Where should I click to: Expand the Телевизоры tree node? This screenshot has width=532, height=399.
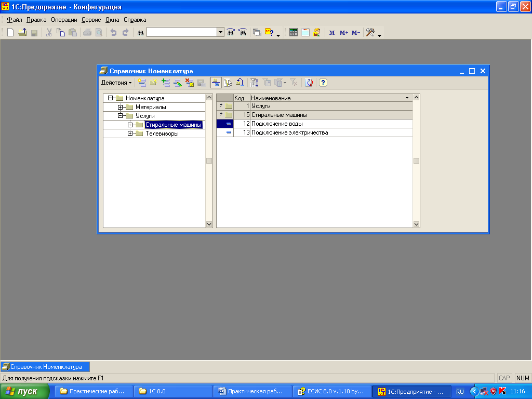[x=130, y=134]
